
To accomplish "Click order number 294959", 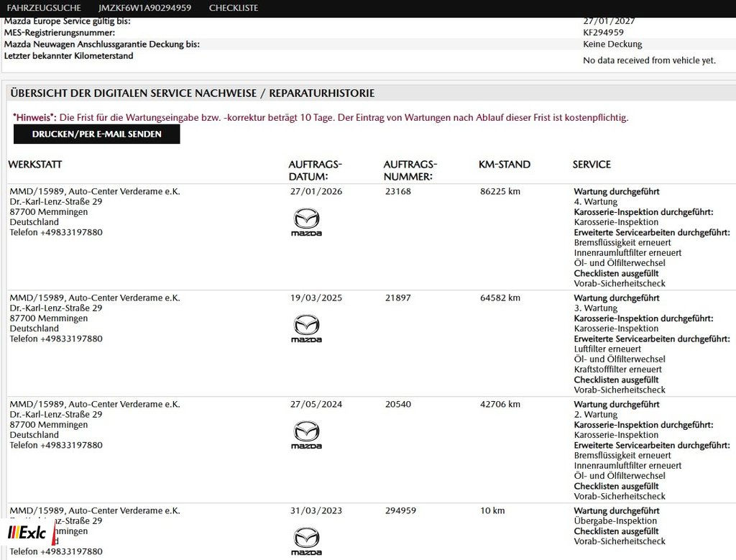I will tap(400, 510).
